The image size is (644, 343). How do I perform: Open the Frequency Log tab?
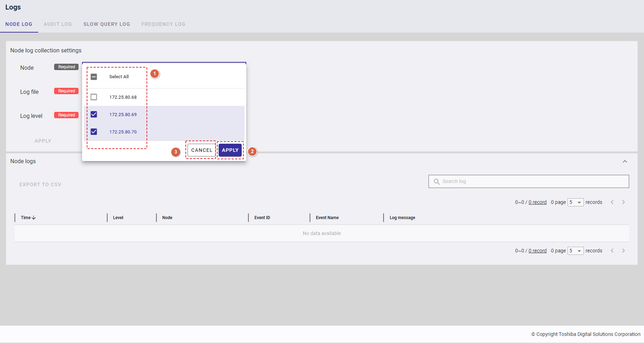point(163,24)
